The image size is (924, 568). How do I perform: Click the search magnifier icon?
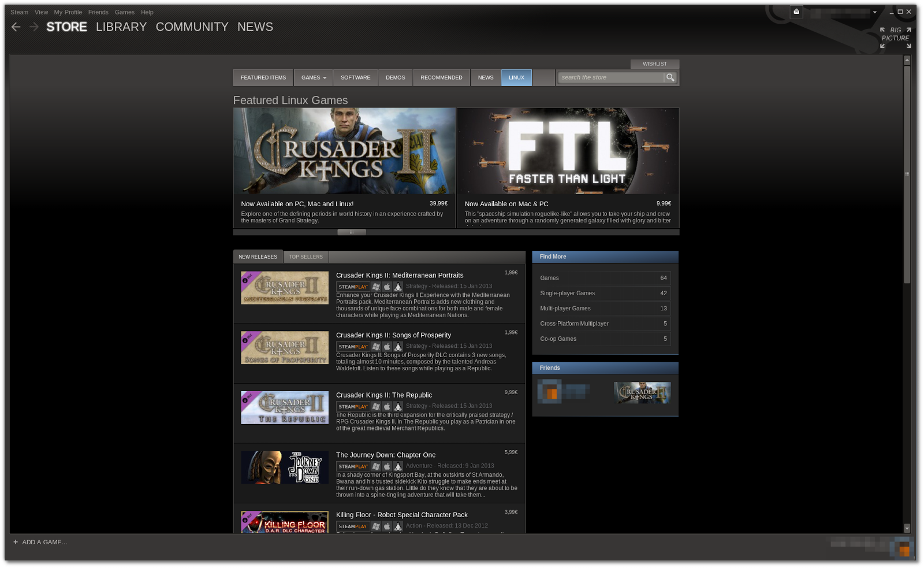[670, 77]
